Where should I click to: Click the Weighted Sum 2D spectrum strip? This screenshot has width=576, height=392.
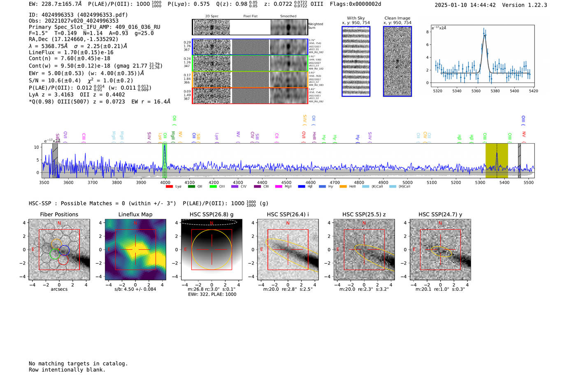click(x=250, y=27)
